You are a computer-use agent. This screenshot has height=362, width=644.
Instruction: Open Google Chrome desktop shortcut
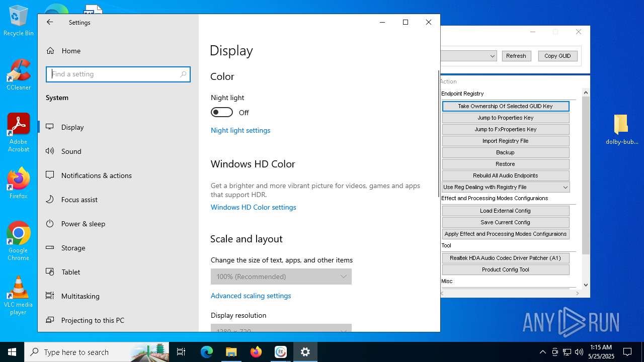pos(19,241)
